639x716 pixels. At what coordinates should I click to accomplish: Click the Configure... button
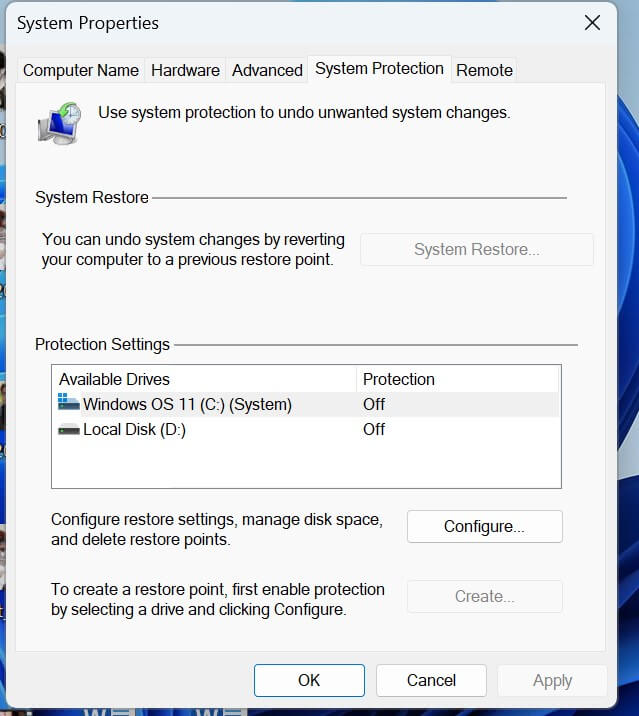coord(485,526)
